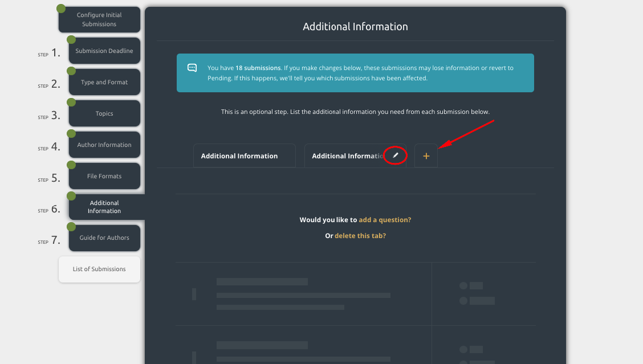This screenshot has height=364, width=643.
Task: Jump to the File Formats step
Action: tap(104, 177)
